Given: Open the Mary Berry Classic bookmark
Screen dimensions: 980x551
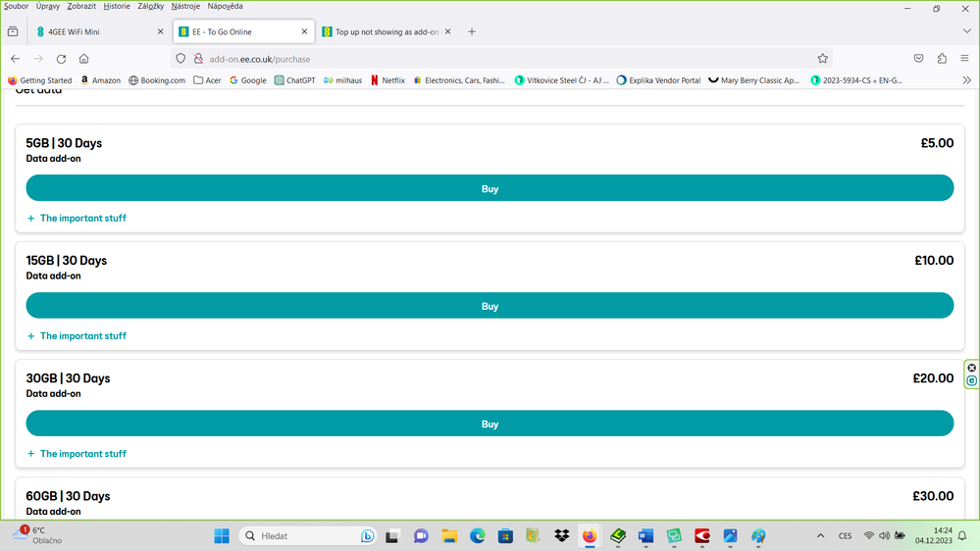Looking at the screenshot, I should click(753, 80).
